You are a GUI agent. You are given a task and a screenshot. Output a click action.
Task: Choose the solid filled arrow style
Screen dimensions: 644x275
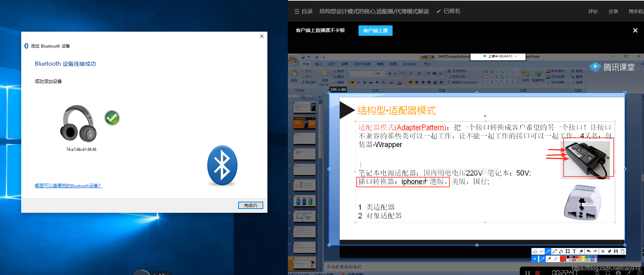click(549, 259)
